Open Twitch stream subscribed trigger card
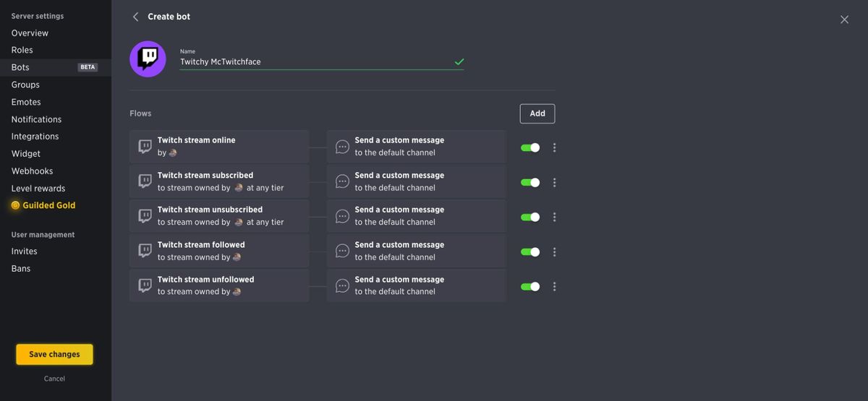Image resolution: width=868 pixels, height=401 pixels. [219, 181]
